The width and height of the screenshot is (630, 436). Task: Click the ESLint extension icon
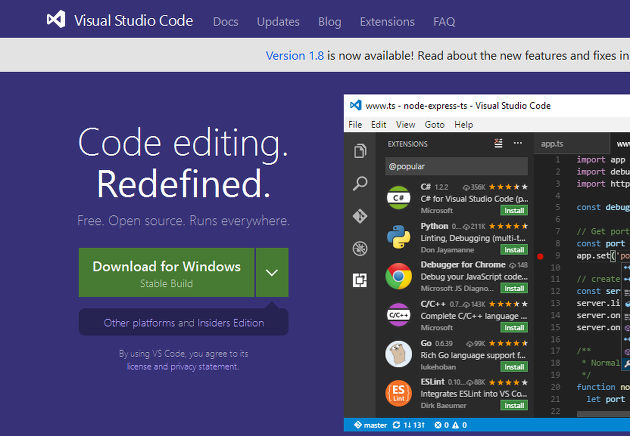(398, 393)
